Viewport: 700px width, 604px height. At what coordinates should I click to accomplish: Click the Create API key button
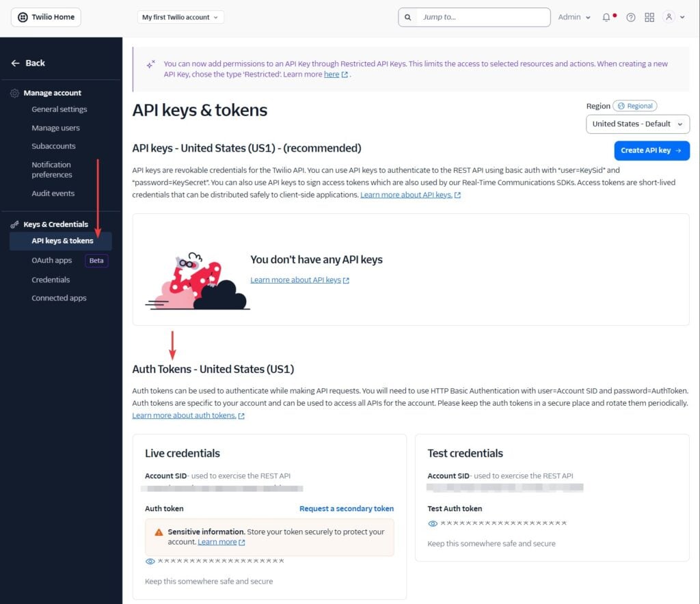point(651,150)
